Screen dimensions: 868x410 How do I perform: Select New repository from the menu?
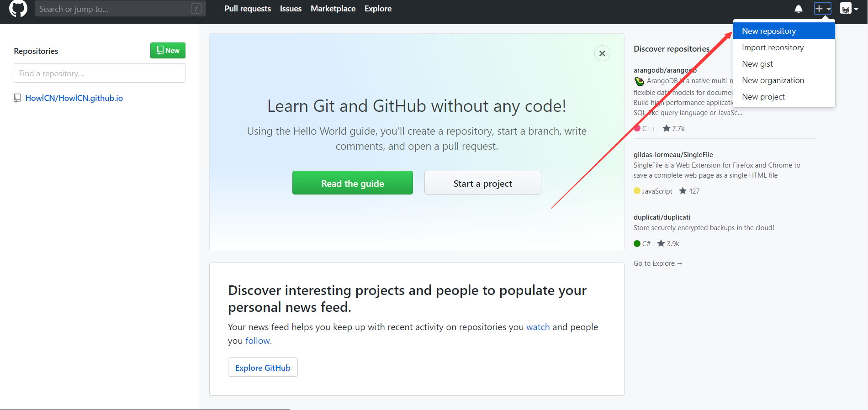[x=784, y=31]
